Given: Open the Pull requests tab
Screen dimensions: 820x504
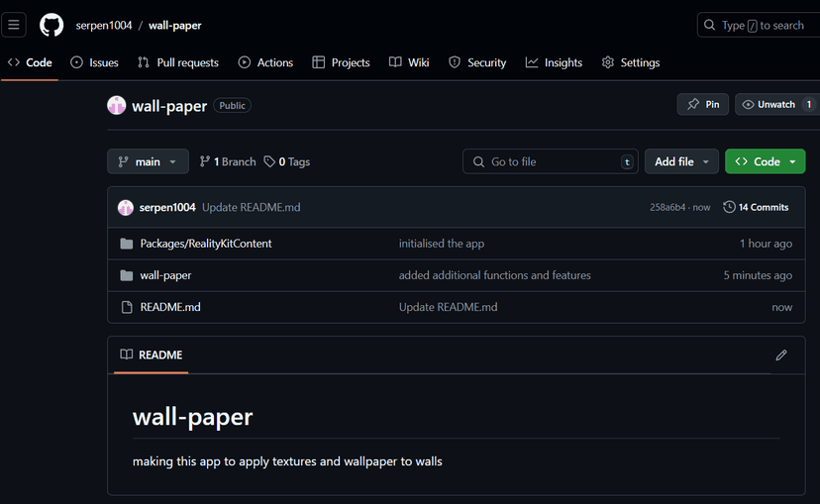Looking at the screenshot, I should [178, 62].
